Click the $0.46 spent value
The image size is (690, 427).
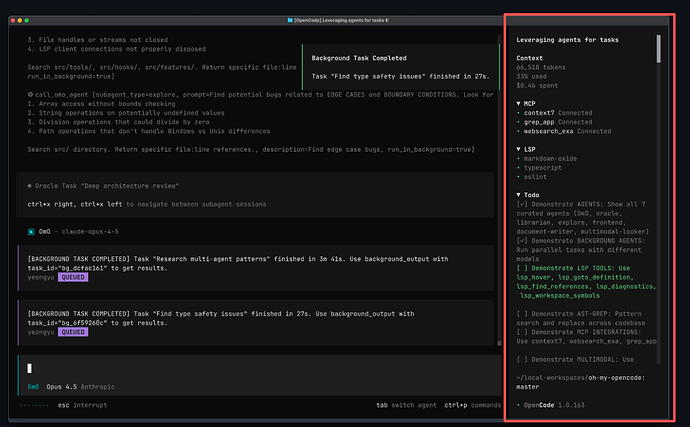537,86
